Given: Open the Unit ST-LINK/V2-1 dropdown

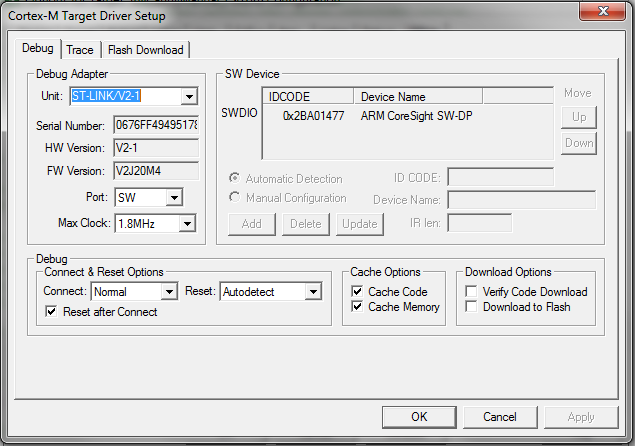Looking at the screenshot, I should (189, 97).
